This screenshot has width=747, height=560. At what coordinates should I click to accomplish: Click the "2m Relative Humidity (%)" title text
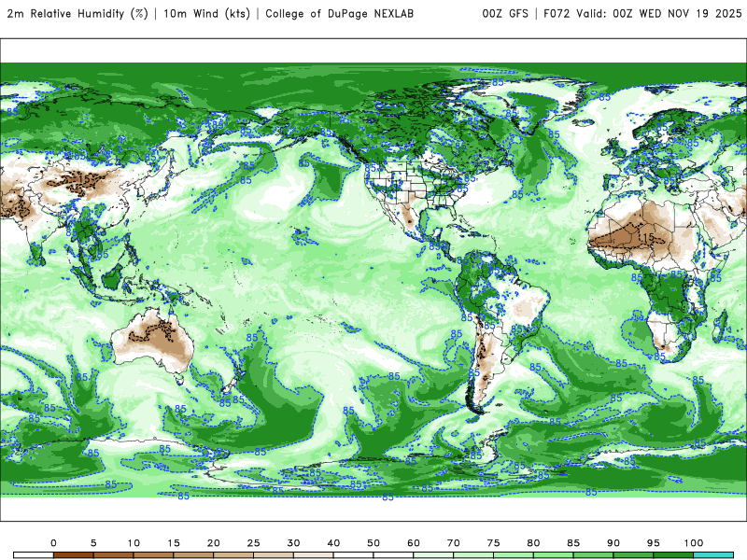click(78, 14)
